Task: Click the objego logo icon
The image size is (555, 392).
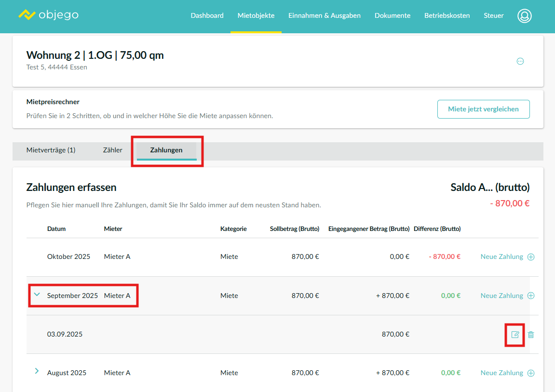Action: pos(27,15)
